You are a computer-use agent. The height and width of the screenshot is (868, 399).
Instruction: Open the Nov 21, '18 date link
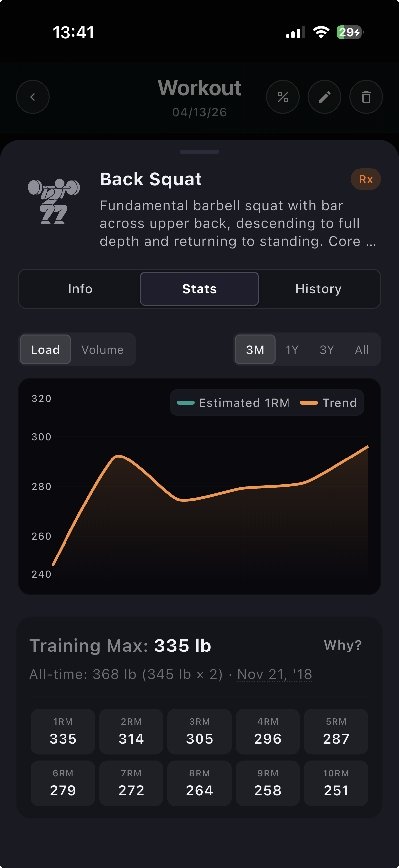pos(274,674)
